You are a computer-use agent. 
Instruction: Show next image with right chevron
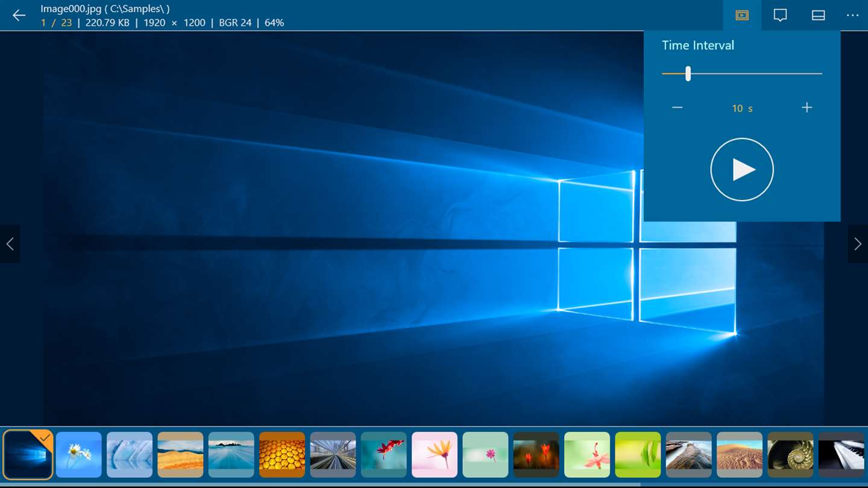click(858, 243)
